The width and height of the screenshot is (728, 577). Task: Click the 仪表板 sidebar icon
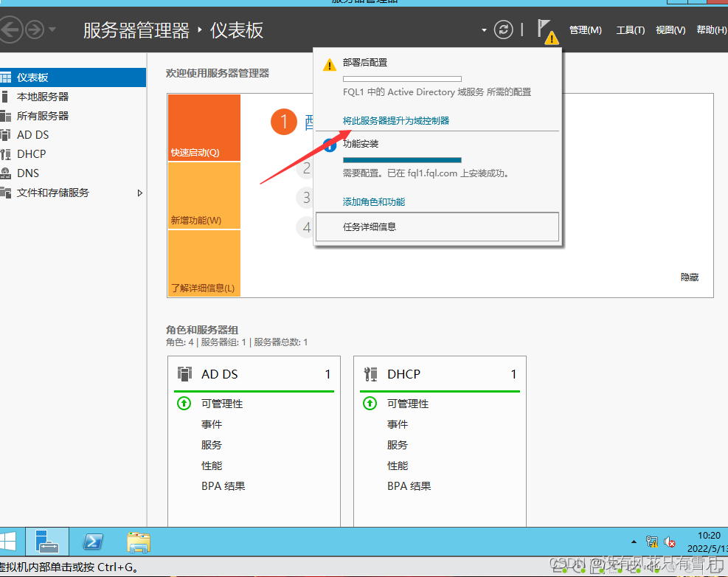point(6,77)
